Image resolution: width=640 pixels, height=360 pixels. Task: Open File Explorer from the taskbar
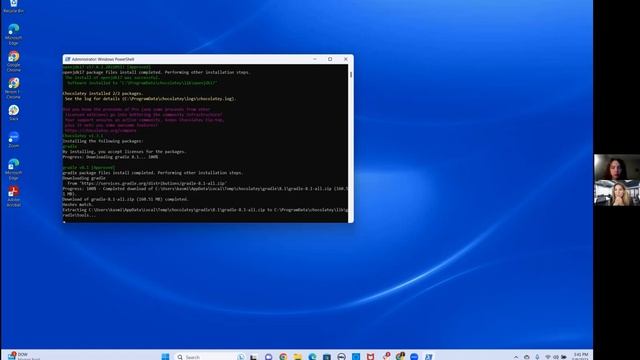(x=298, y=357)
